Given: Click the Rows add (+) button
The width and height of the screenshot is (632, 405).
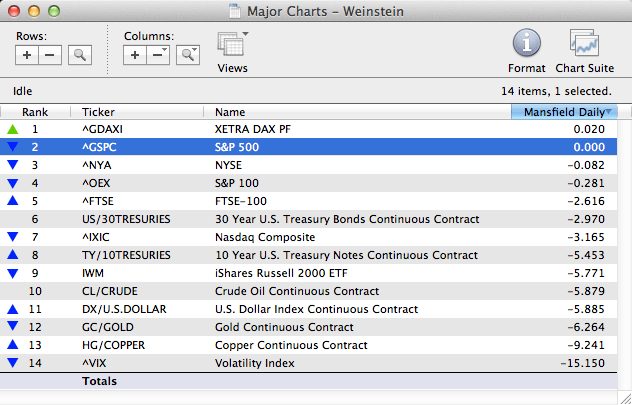Looking at the screenshot, I should click(28, 55).
